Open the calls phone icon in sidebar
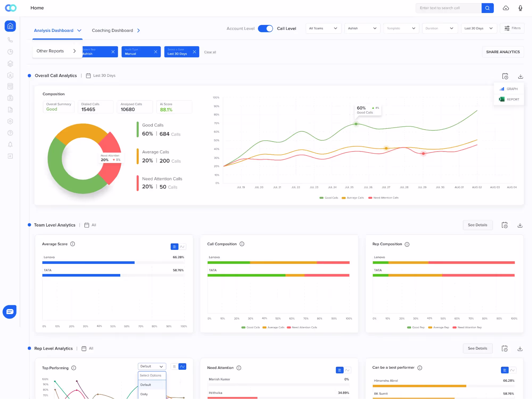Image resolution: width=532 pixels, height=399 pixels. pyautogui.click(x=10, y=40)
